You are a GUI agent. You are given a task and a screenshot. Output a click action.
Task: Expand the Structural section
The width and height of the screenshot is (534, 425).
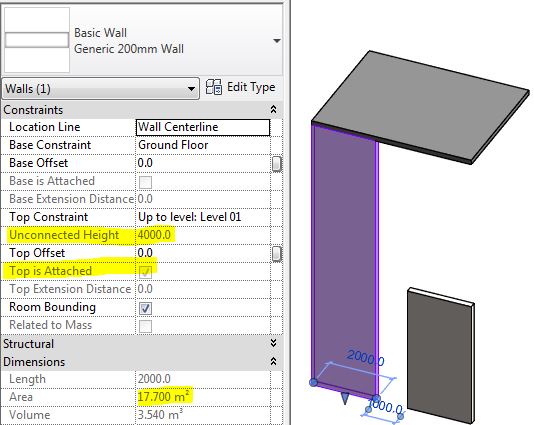click(x=273, y=343)
